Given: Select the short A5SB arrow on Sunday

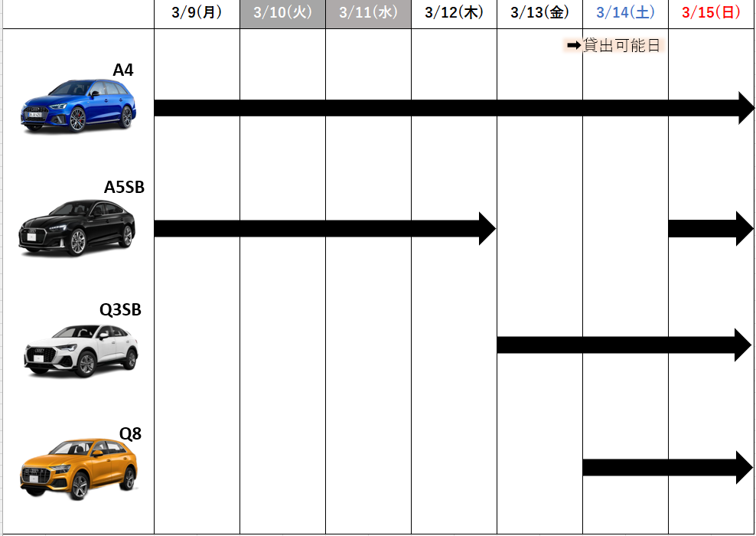Looking at the screenshot, I should pyautogui.click(x=709, y=228).
